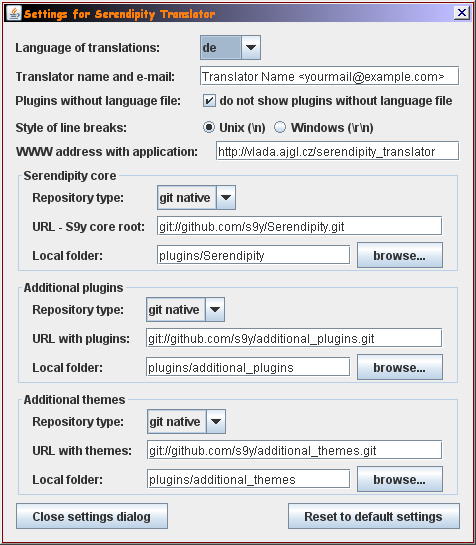476x545 pixels.
Task: Click the URL with plugins field
Action: click(294, 338)
